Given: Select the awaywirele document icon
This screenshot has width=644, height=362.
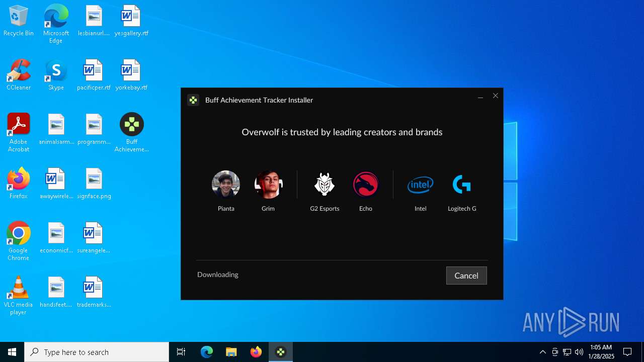Looking at the screenshot, I should [x=56, y=184].
